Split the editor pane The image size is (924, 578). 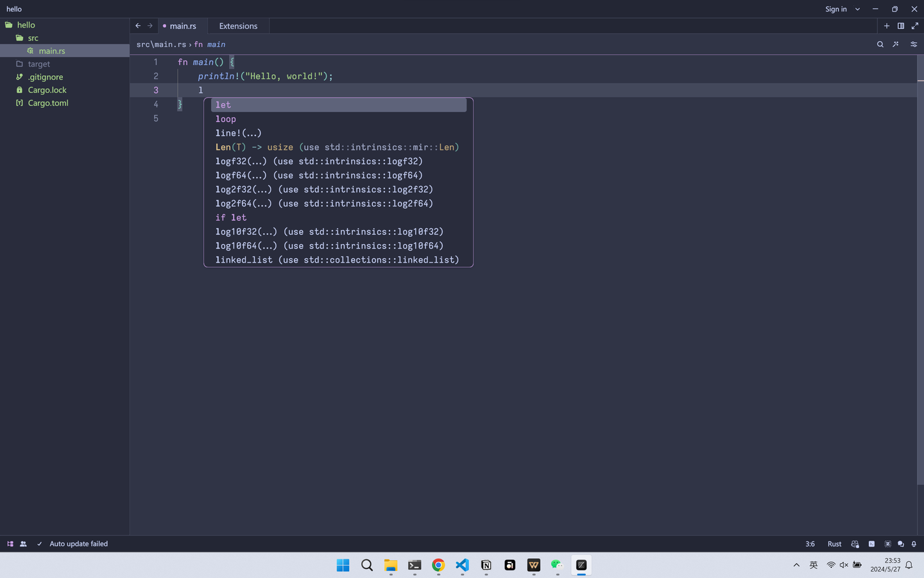pyautogui.click(x=901, y=26)
